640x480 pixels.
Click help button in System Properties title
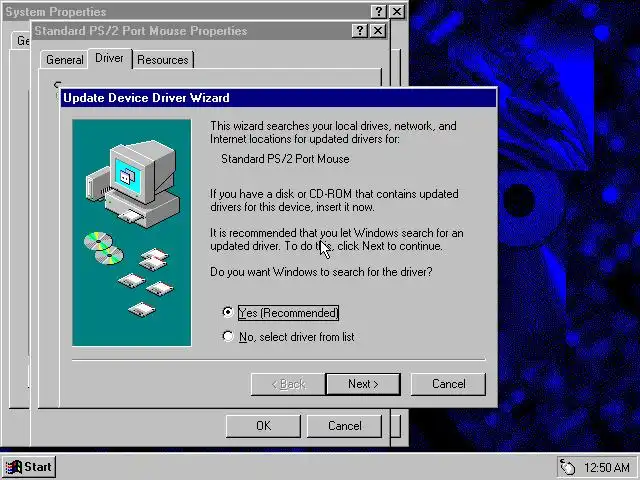379,11
